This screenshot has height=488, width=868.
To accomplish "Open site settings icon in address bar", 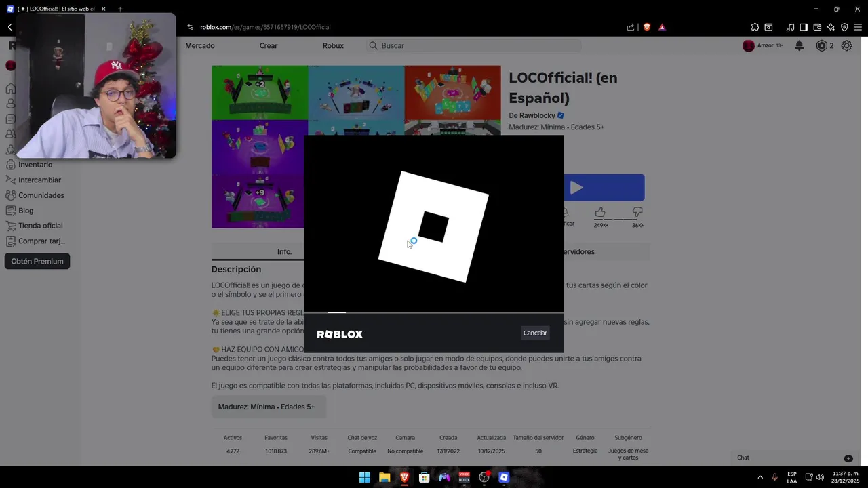I will point(191,27).
